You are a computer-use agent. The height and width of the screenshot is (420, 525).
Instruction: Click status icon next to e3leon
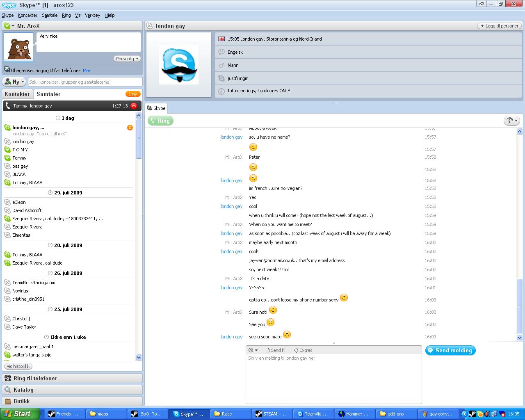7,202
